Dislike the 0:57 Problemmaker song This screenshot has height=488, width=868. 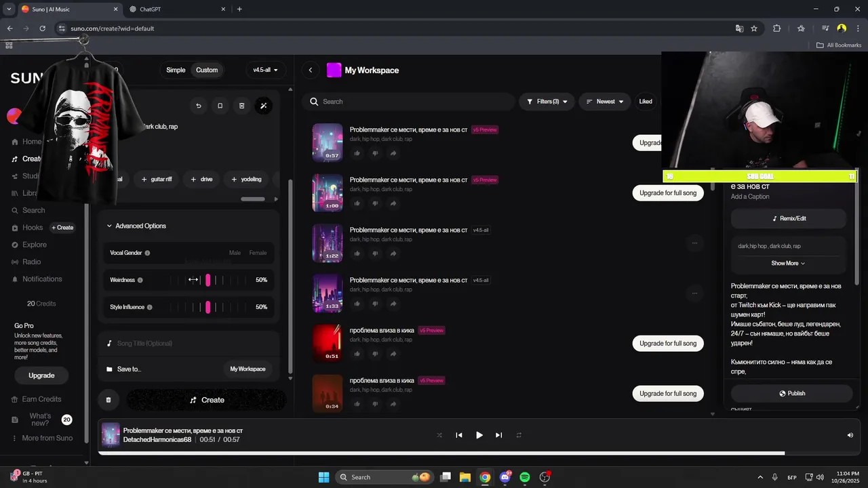[x=375, y=153]
